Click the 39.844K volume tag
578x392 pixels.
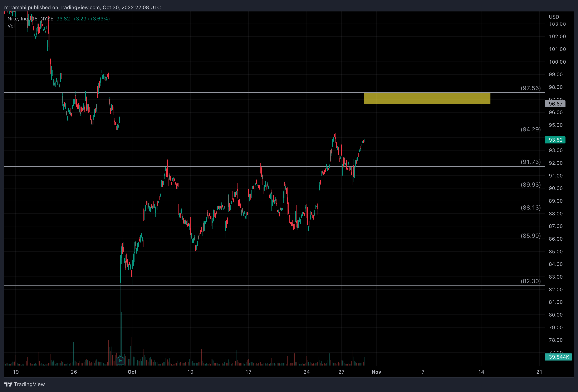pos(558,357)
